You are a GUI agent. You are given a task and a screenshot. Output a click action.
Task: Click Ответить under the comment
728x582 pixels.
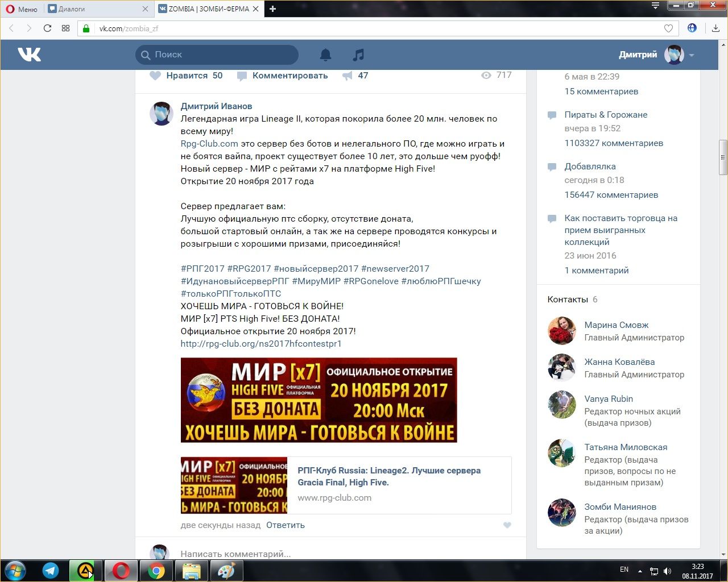286,525
